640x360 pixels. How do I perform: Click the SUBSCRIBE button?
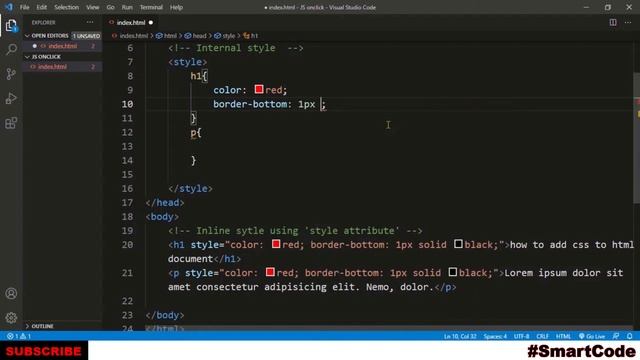click(44, 351)
